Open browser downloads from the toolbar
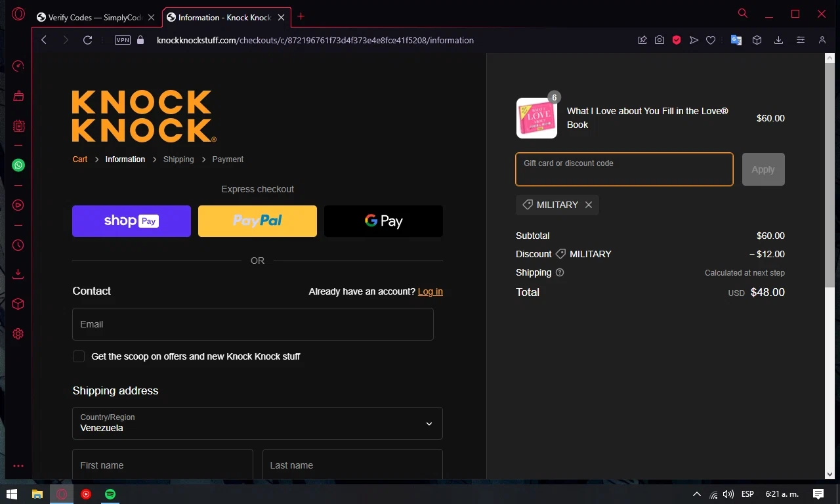Viewport: 840px width, 504px height. coord(778,40)
